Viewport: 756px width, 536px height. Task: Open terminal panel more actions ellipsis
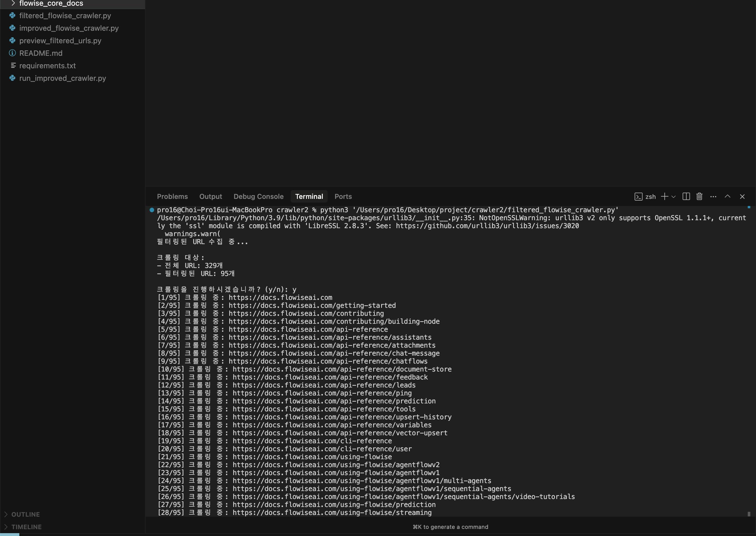tap(713, 197)
